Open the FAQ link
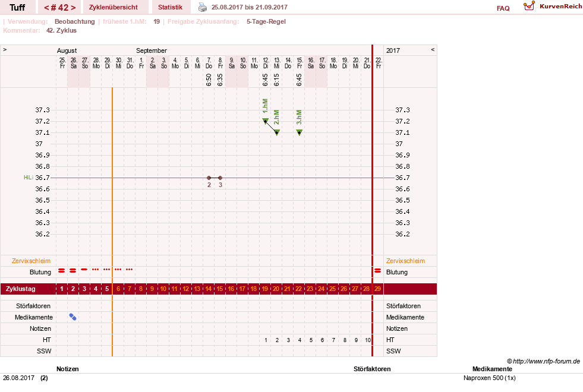Viewport: 583px width, 392px height. pos(503,8)
